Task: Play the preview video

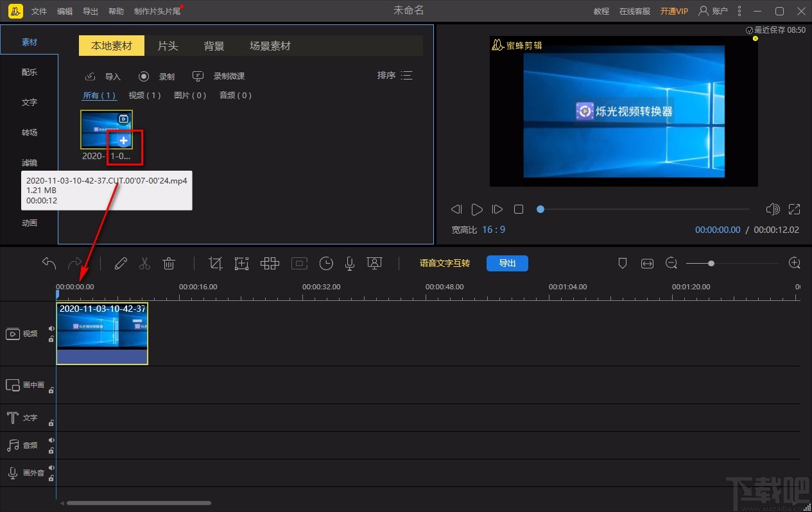Action: click(x=477, y=209)
